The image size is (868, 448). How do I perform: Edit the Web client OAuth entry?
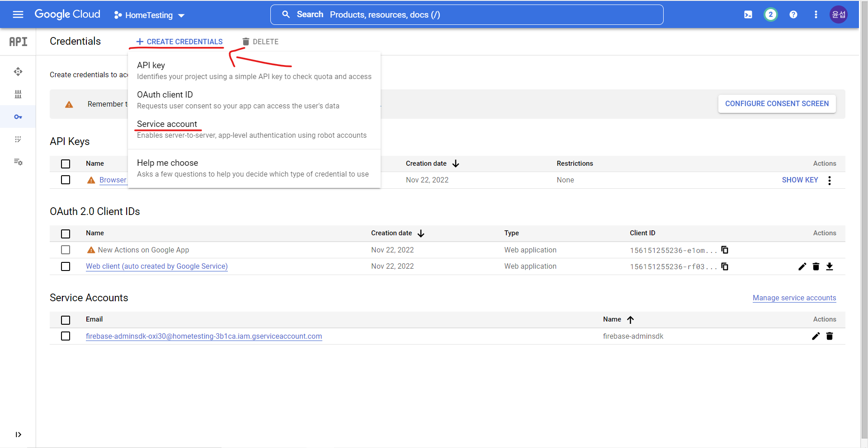click(x=802, y=266)
